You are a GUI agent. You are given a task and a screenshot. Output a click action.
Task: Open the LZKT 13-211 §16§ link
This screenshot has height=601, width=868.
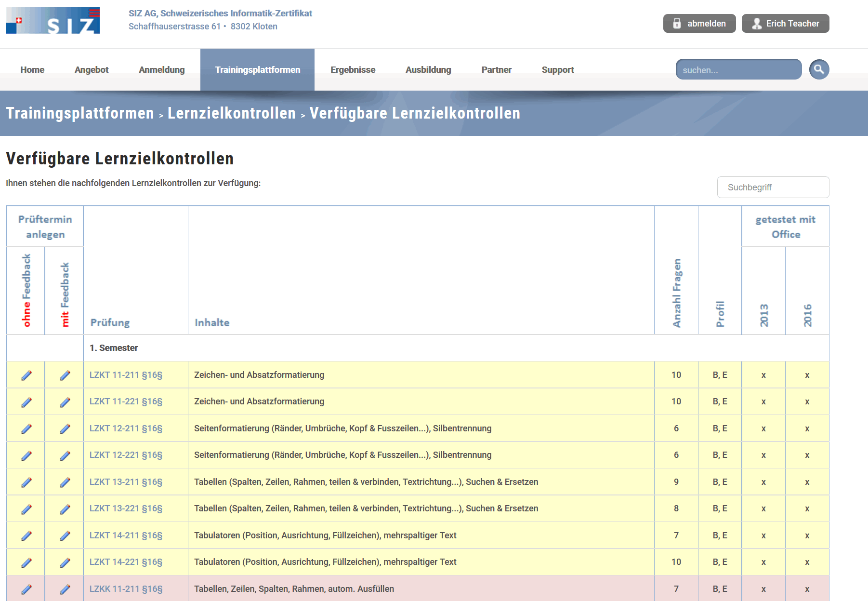126,482
